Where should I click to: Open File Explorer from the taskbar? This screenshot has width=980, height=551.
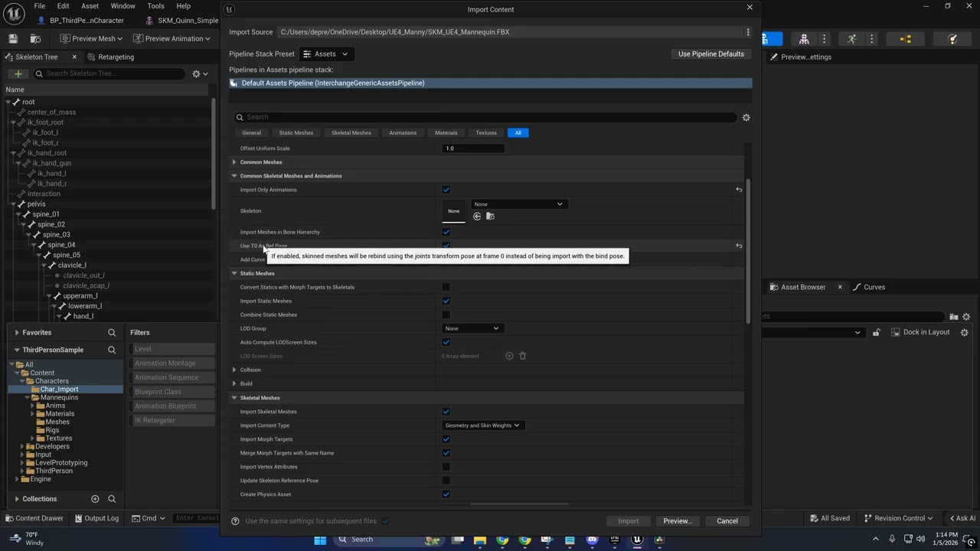480,540
